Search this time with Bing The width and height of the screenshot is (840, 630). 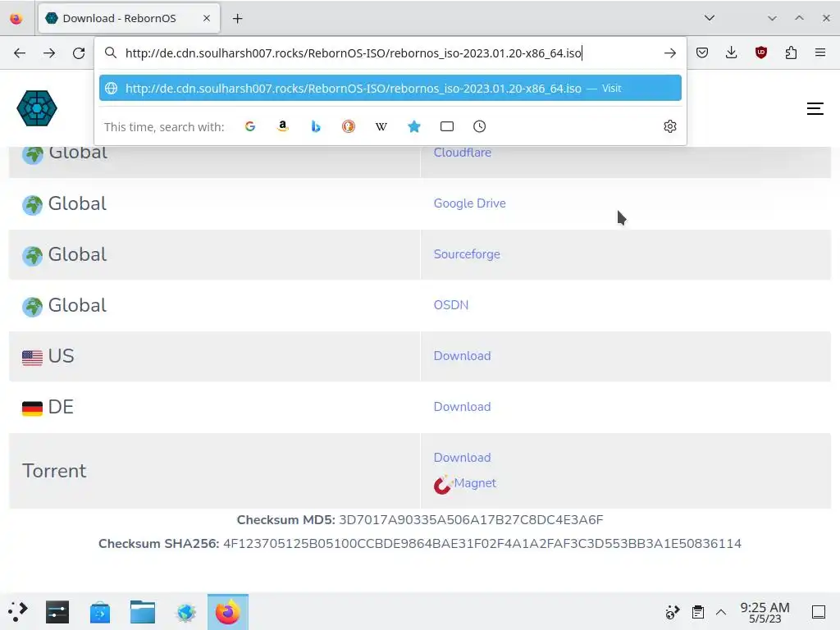coord(316,126)
